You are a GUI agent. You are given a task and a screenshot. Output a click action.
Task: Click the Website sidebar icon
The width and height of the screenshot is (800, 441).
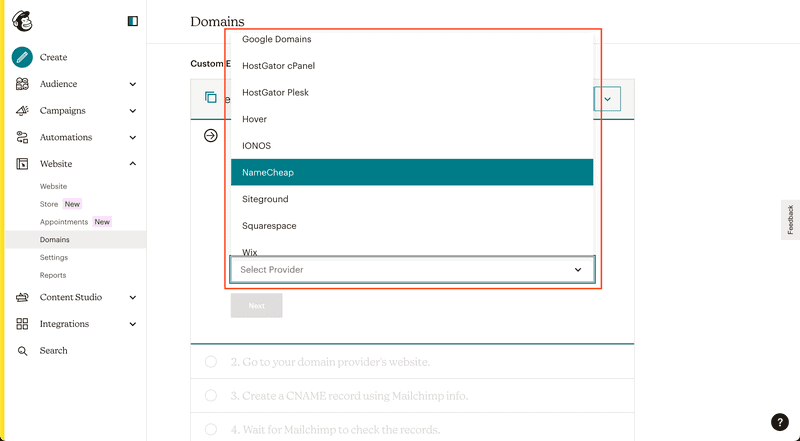(22, 164)
